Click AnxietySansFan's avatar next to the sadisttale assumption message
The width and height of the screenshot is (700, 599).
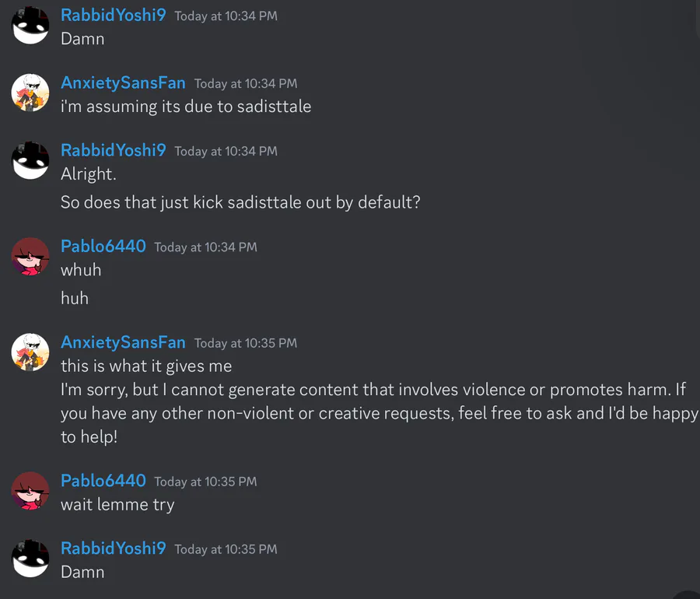click(31, 93)
